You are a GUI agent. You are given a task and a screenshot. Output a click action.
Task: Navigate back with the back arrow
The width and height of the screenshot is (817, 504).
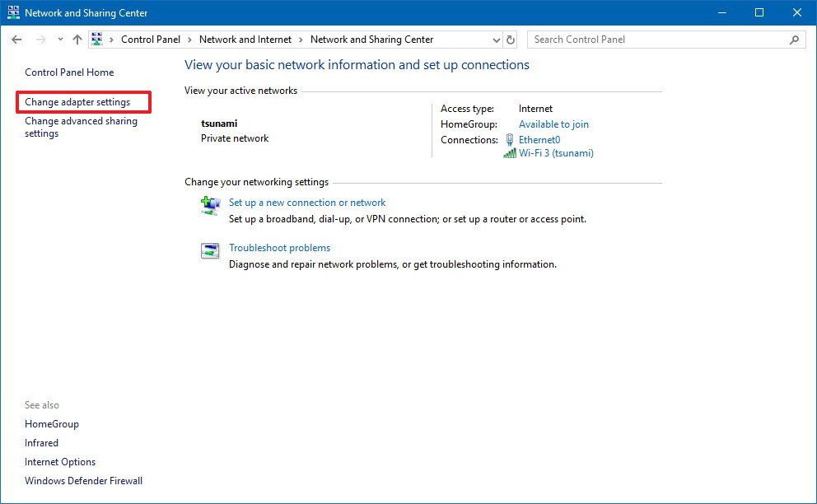(16, 39)
